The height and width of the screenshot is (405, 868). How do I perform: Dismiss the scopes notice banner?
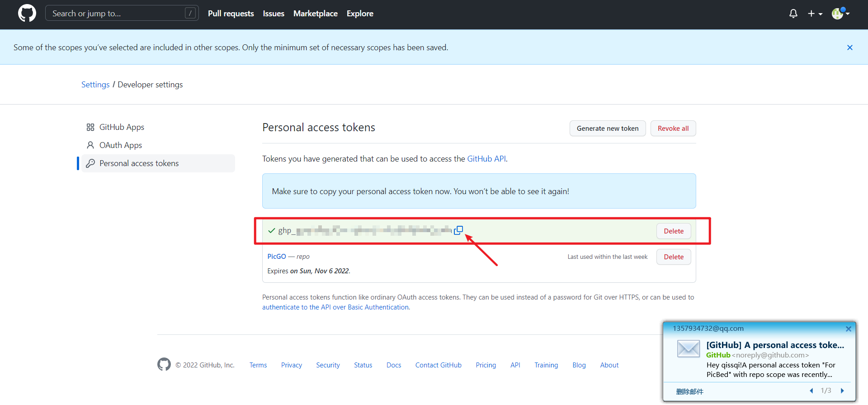coord(850,48)
